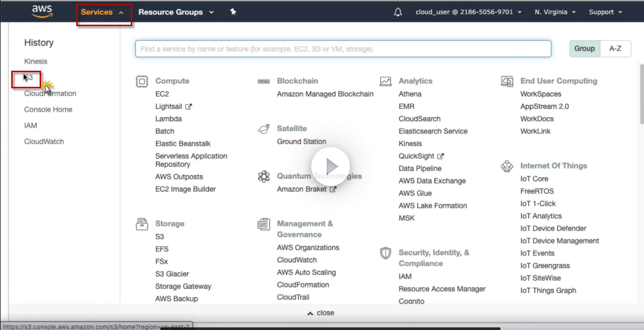Click the Security shield icon
The image size is (644, 330).
(385, 253)
